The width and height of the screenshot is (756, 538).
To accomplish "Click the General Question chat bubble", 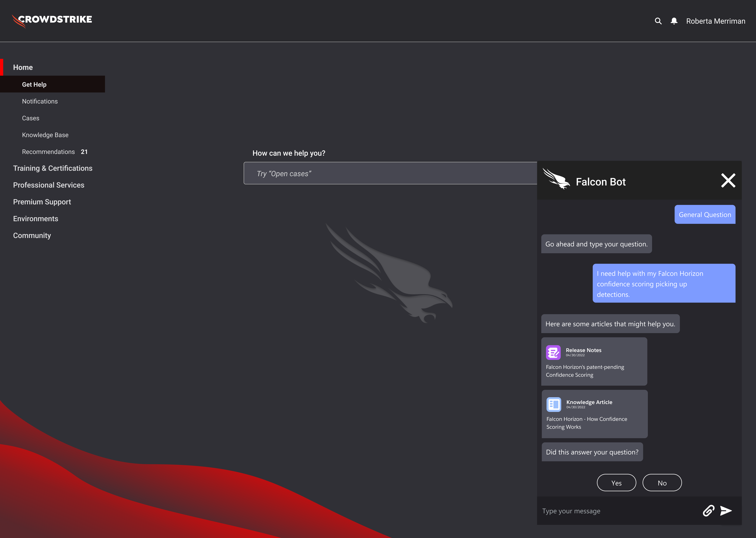I will click(705, 214).
